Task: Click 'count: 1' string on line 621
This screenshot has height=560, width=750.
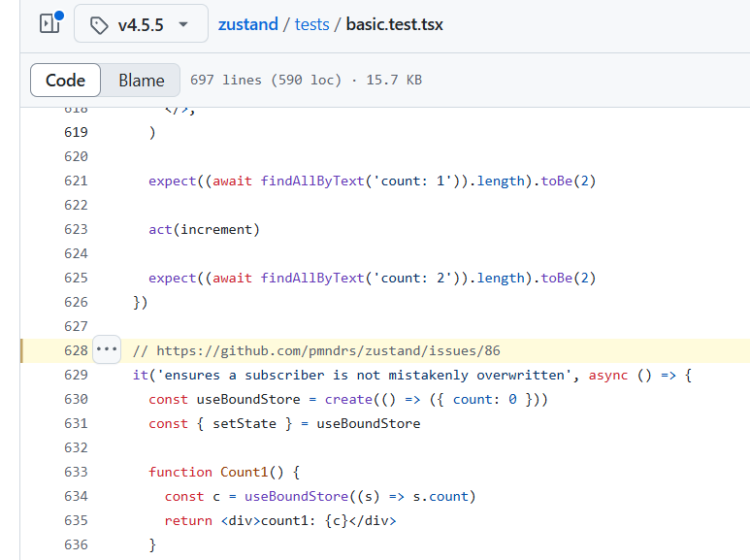Action: pos(412,181)
